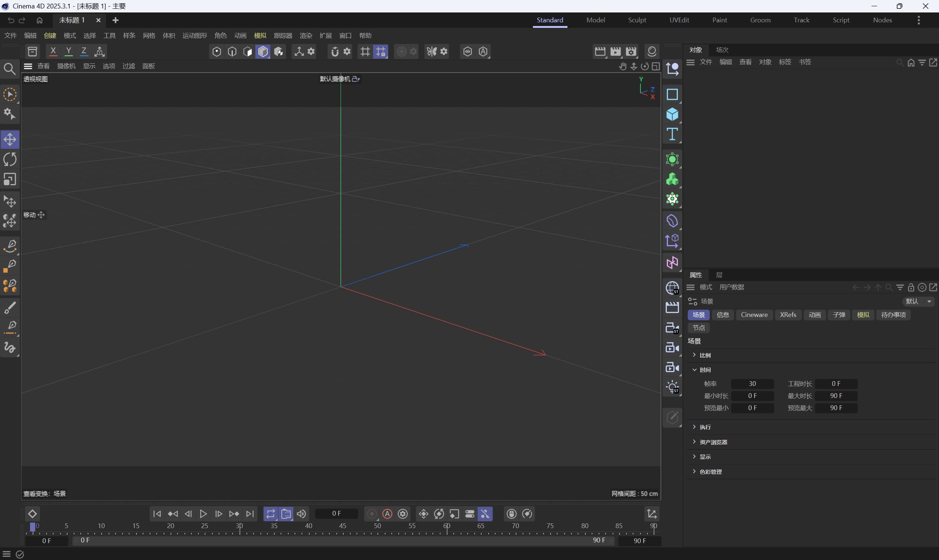
Task: Collapse the 时间 section
Action: point(694,369)
